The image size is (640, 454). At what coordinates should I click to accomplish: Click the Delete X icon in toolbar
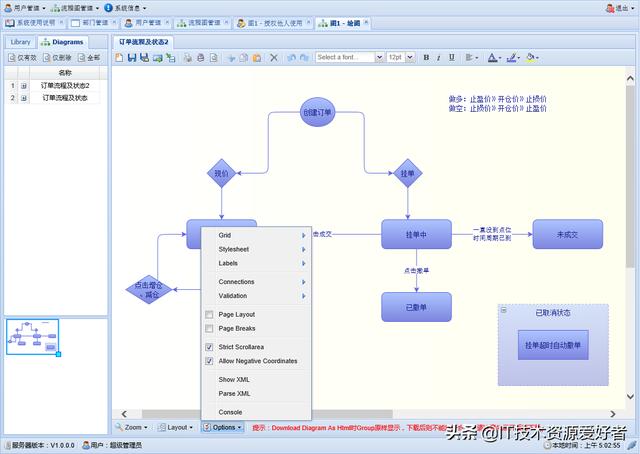coord(274,58)
